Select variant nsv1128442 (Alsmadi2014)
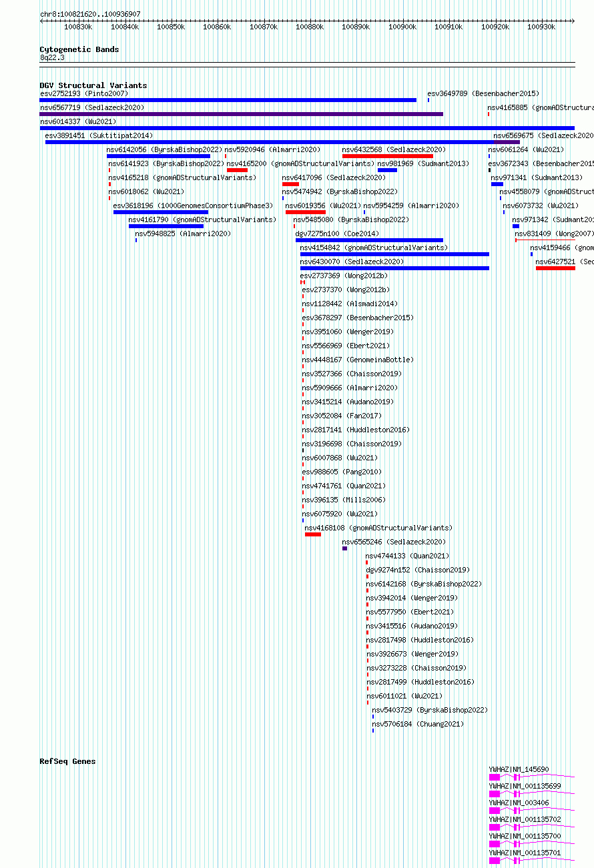 pyautogui.click(x=350, y=304)
